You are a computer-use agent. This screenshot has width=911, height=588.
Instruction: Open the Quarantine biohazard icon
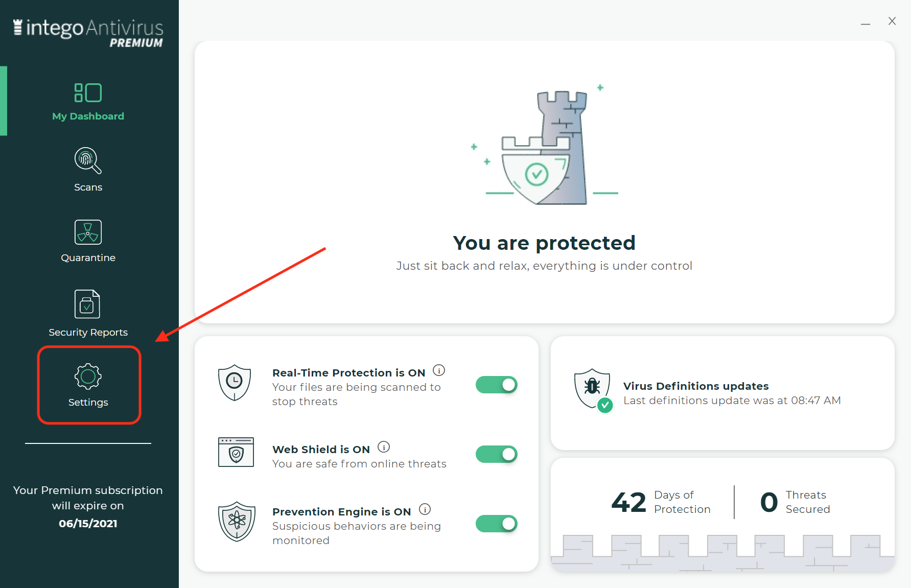tap(88, 232)
